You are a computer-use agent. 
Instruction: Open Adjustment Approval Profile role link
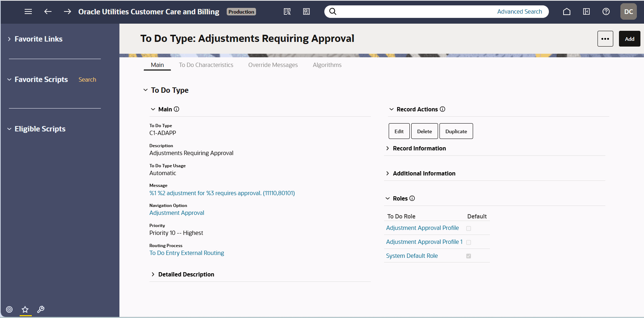(422, 228)
